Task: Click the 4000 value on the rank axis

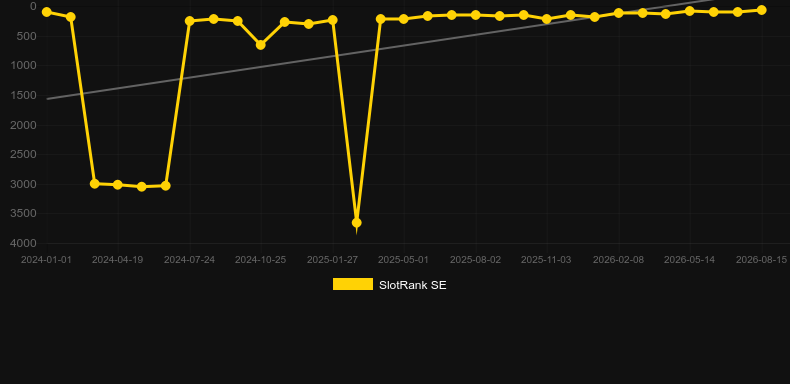Action: click(24, 243)
